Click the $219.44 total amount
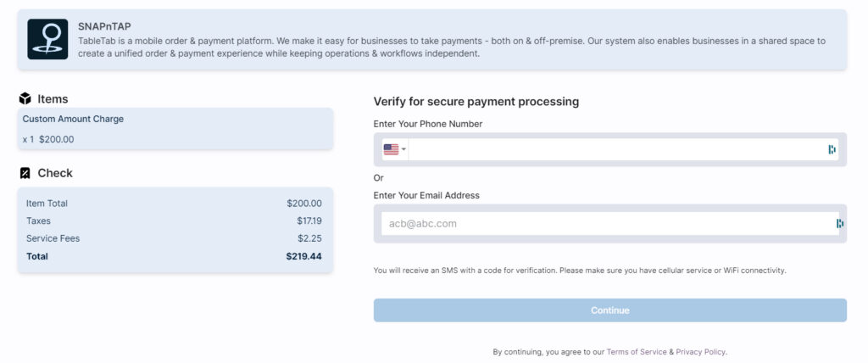The image size is (868, 363). [x=303, y=256]
